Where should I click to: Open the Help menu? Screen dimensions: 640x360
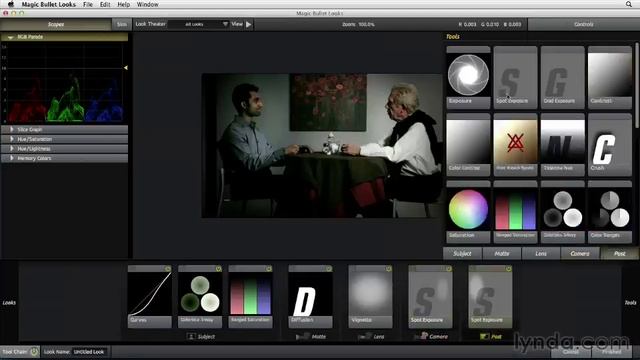(123, 4)
